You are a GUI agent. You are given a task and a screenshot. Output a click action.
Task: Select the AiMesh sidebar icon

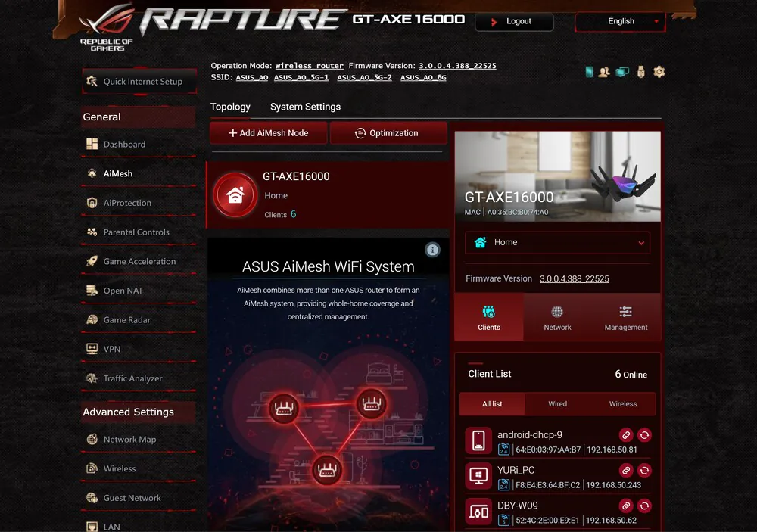pyautogui.click(x=92, y=173)
